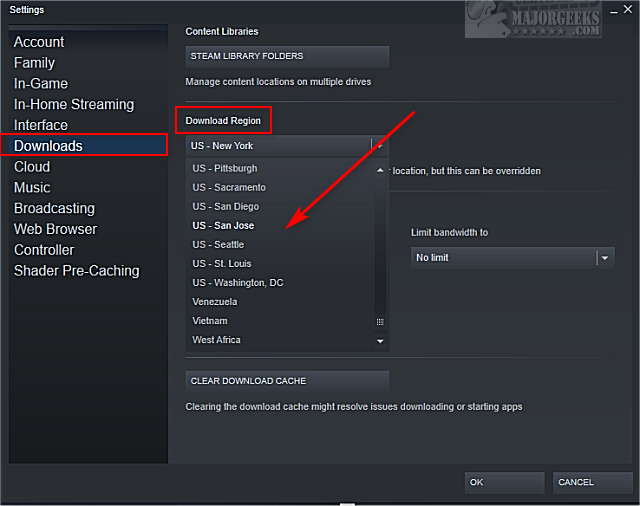Select West Africa as download region
Screen dimensions: 640x506
tap(281, 340)
